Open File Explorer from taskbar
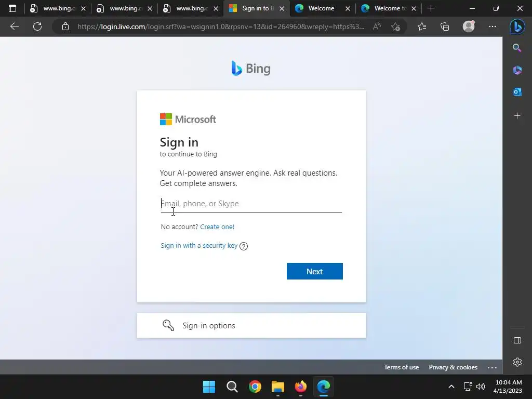The width and height of the screenshot is (532, 399). tap(278, 387)
